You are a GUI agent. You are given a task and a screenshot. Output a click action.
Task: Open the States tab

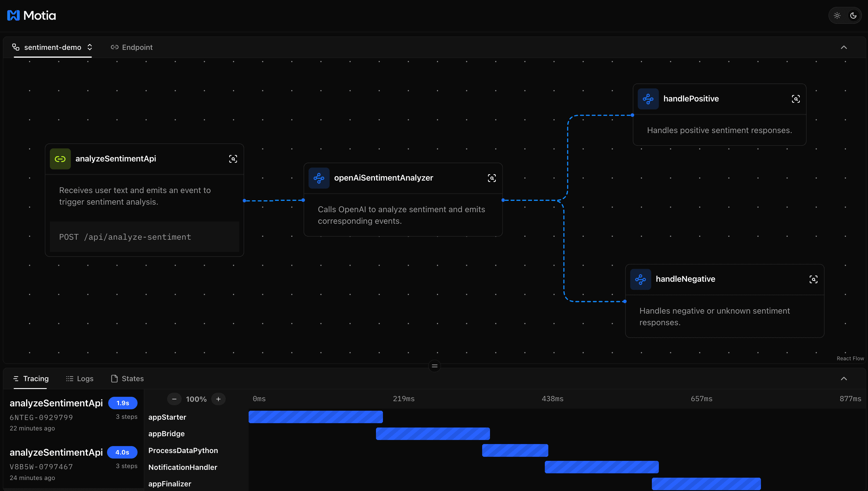pos(128,378)
